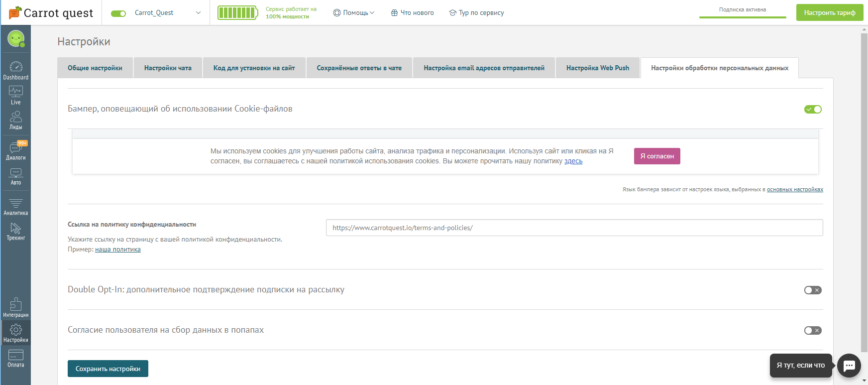Open the Live visitors icon

pos(16,95)
